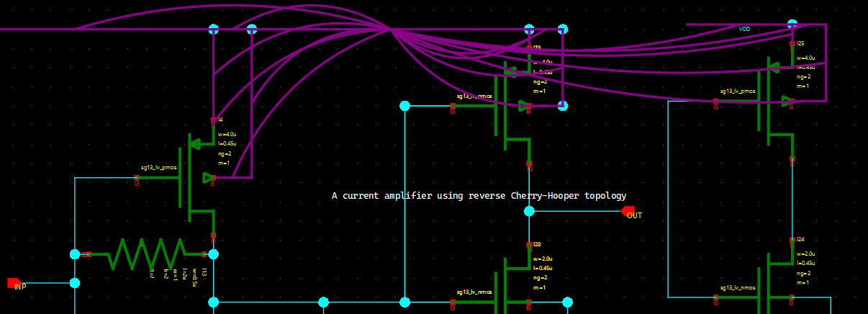Click sg13_lv_nmos model label of I20

pos(474,292)
